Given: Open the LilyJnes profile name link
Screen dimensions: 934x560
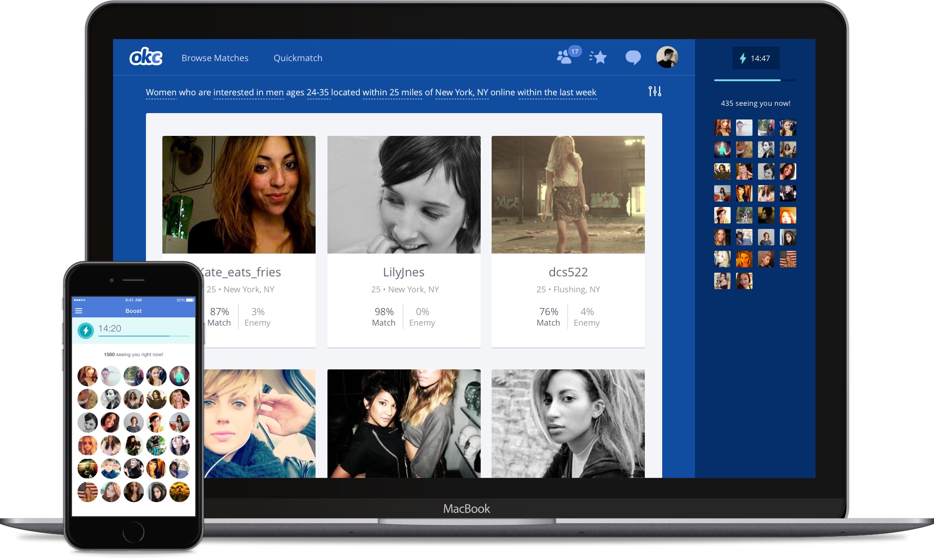Looking at the screenshot, I should 404,272.
